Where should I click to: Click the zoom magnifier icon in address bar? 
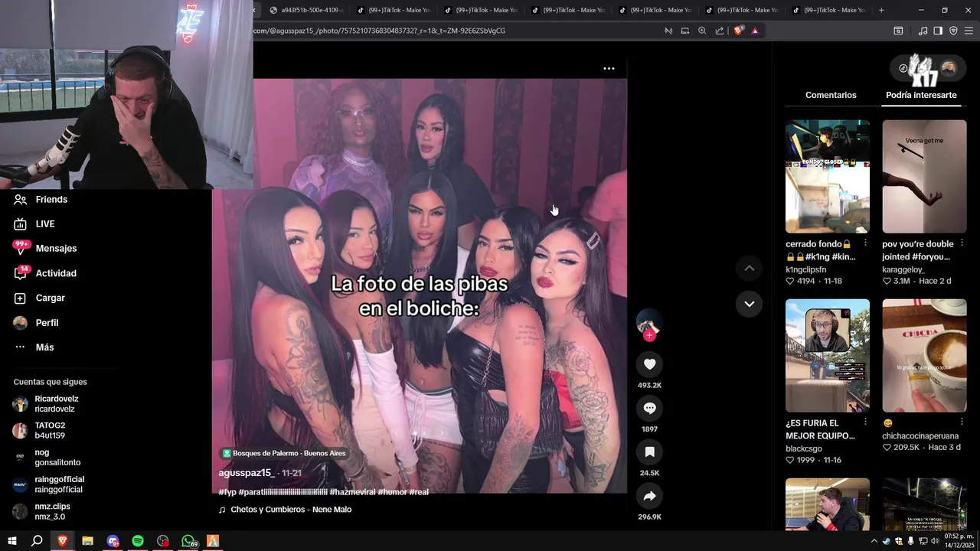(702, 31)
